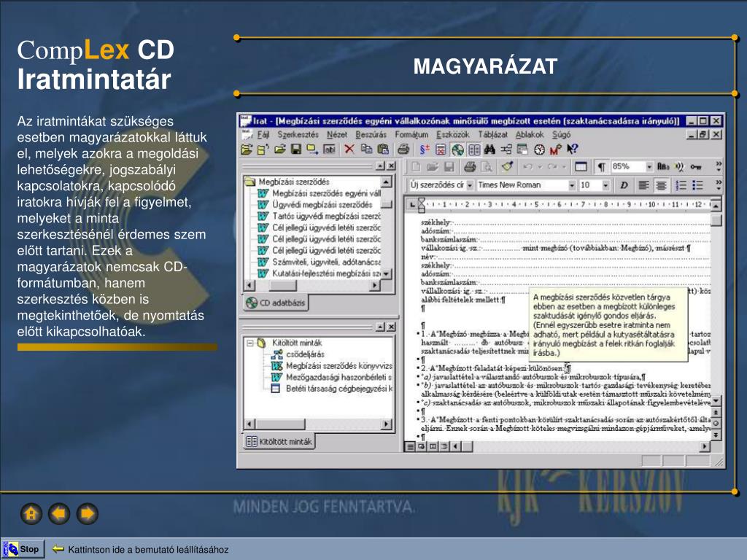
Task: Open the Fájl menu
Action: coord(263,135)
